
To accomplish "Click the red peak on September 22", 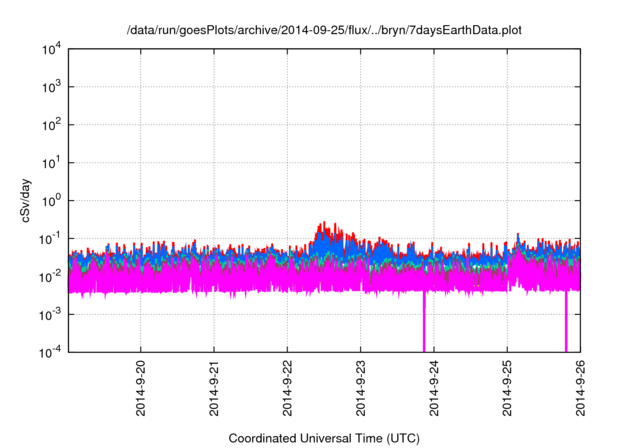I will (324, 224).
